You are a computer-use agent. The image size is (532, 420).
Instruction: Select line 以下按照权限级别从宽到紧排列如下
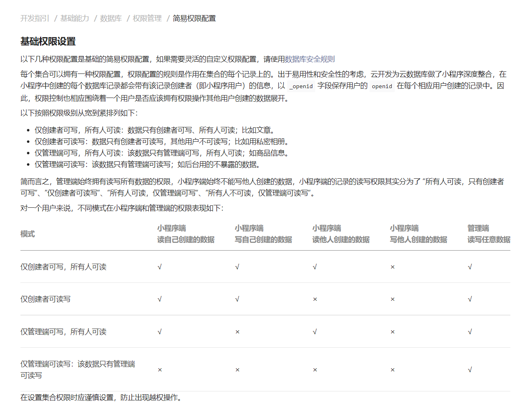tap(79, 113)
